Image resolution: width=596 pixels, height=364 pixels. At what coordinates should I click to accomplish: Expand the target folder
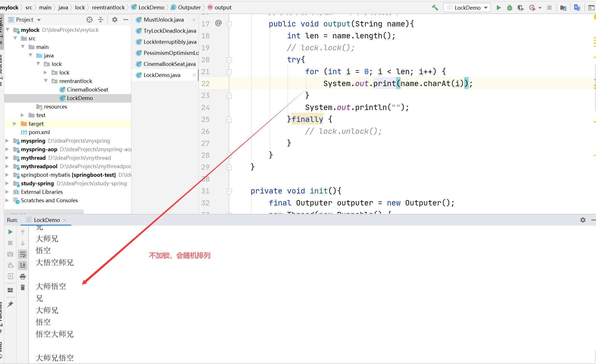coord(14,124)
